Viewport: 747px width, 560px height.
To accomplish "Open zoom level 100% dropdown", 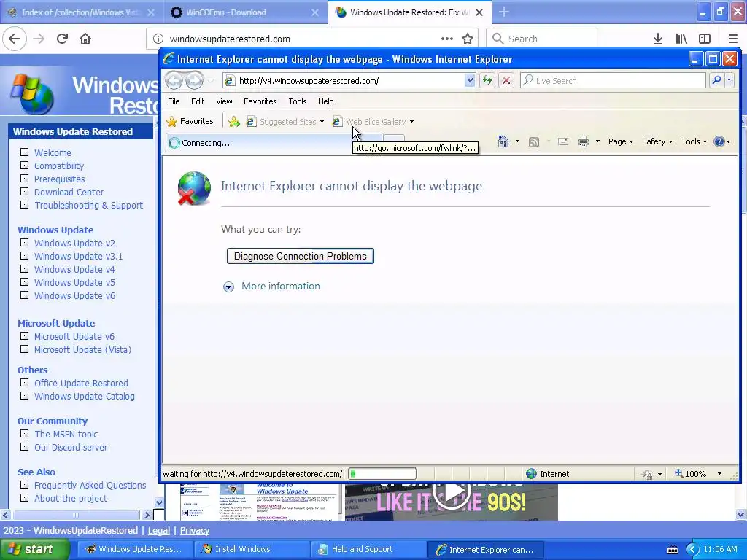I will 719,474.
